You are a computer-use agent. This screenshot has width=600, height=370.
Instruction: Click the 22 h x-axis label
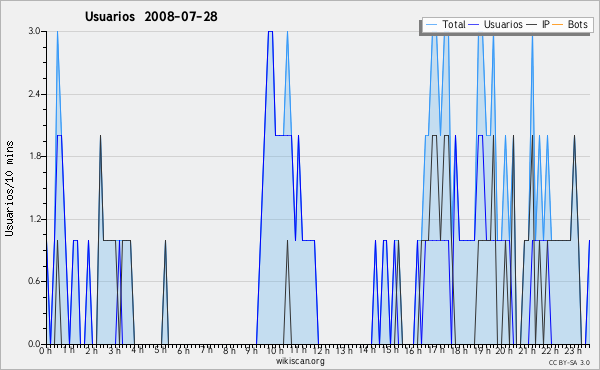tap(551, 351)
